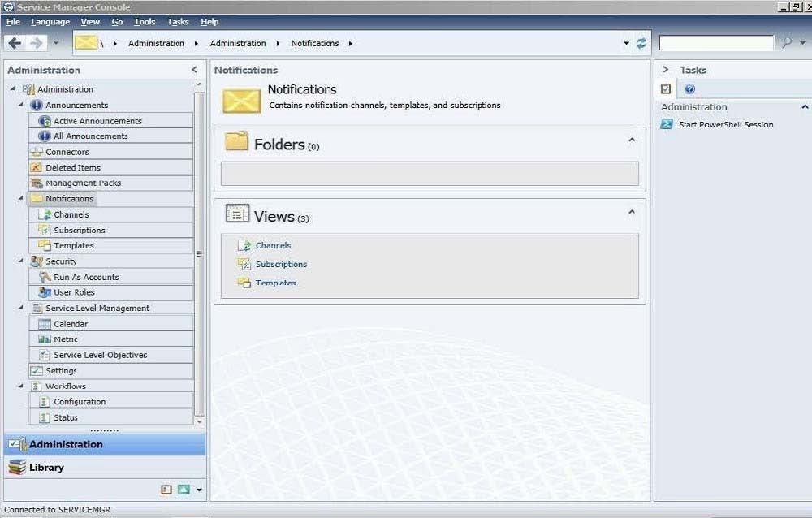Click the Library books icon

[17, 467]
